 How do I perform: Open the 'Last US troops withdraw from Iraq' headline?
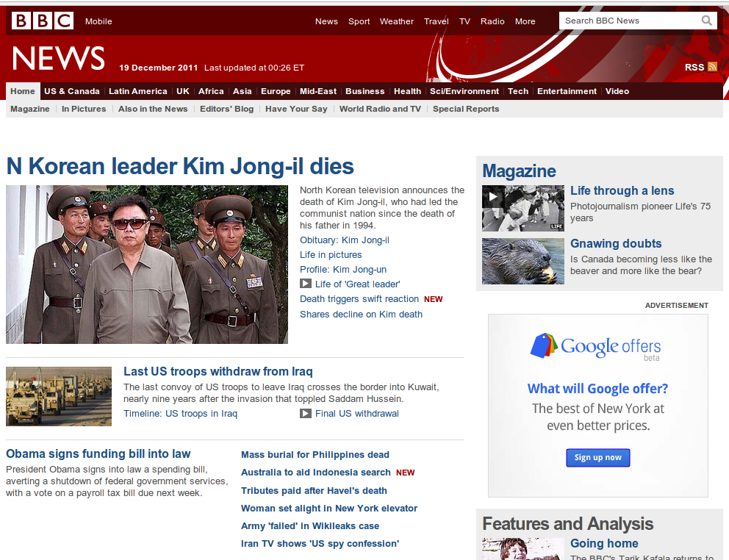[x=218, y=371]
